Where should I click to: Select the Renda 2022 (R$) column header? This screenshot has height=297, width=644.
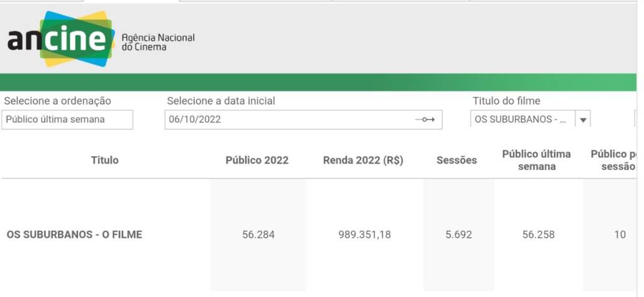[363, 160]
